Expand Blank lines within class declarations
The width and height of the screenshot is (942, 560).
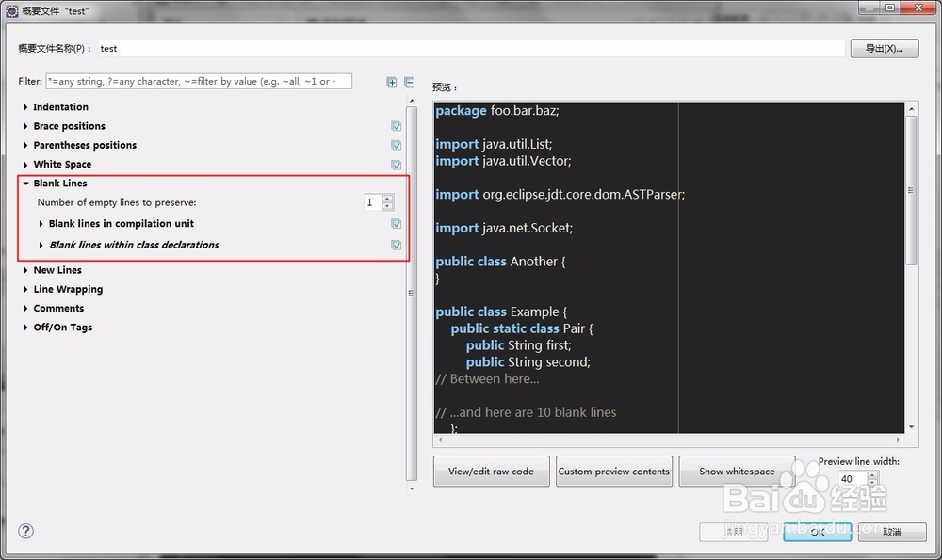41,245
